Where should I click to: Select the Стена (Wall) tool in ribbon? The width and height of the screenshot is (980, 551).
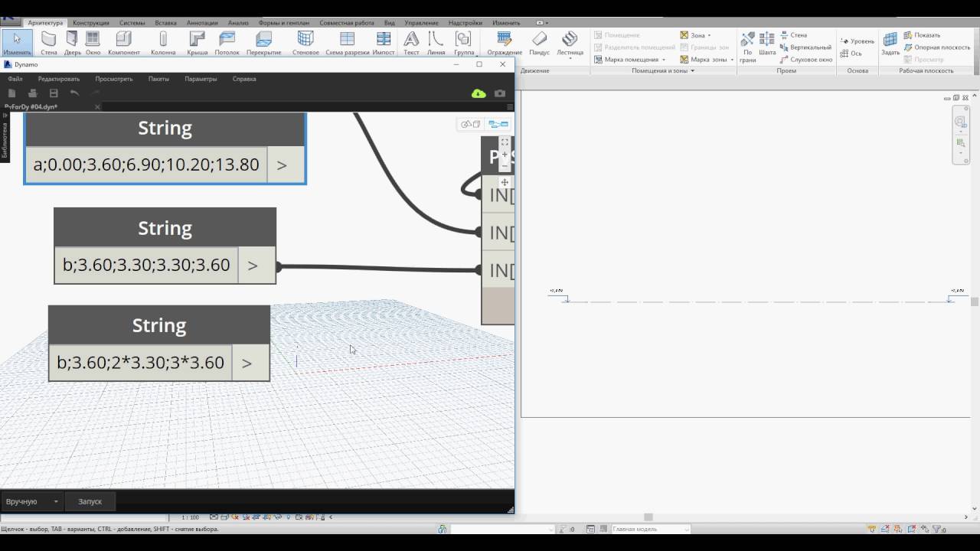click(49, 43)
